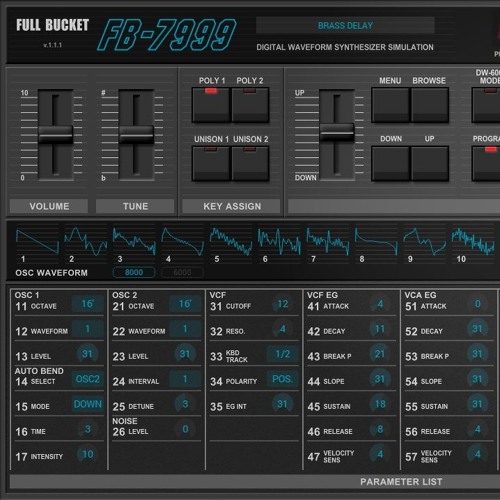
Task: Click the Full Bucket brand logo
Action: [x=52, y=25]
